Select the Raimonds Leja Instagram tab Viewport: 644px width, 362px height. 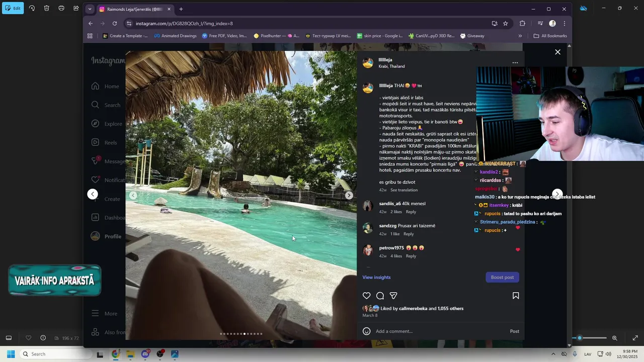135,9
